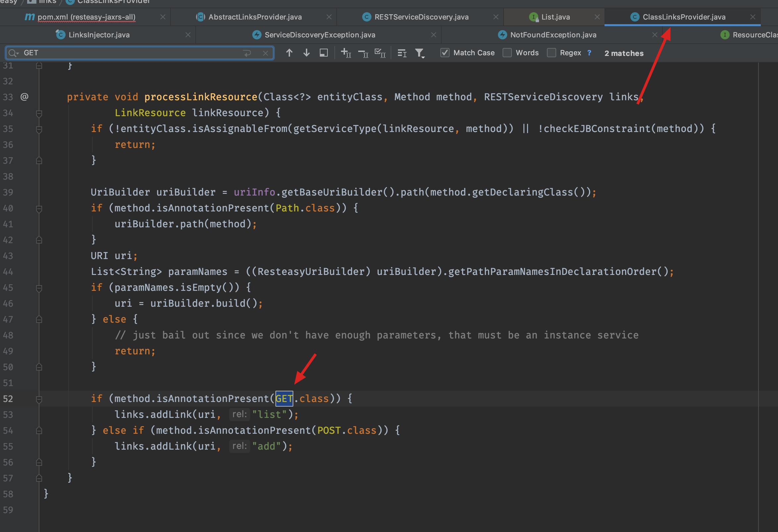Open regex help question mark link
The width and height of the screenshot is (778, 532).
pyautogui.click(x=589, y=53)
